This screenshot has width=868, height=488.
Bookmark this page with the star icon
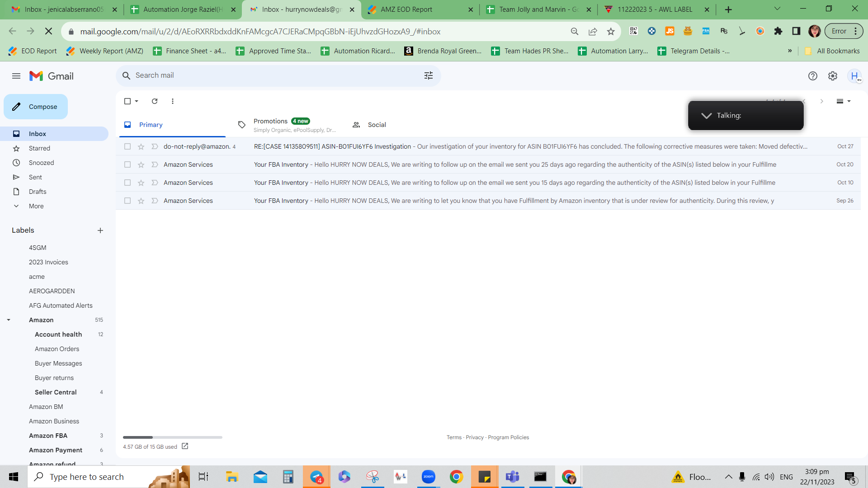(x=611, y=31)
